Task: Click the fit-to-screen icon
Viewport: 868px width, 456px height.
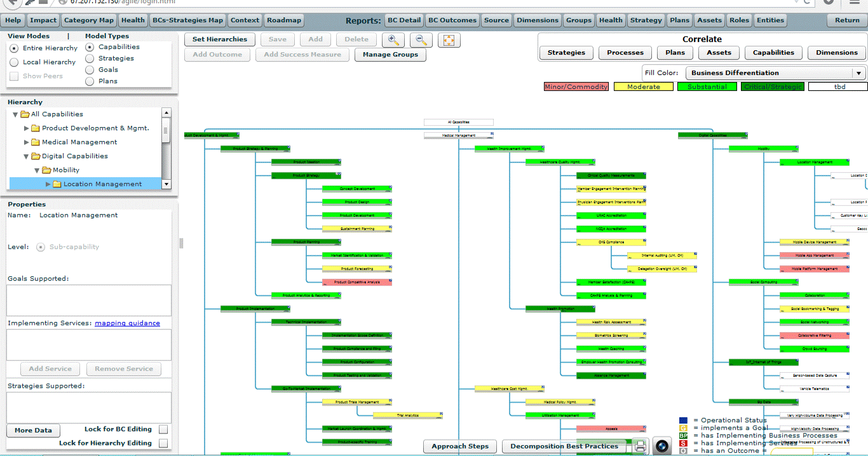Action: point(449,40)
